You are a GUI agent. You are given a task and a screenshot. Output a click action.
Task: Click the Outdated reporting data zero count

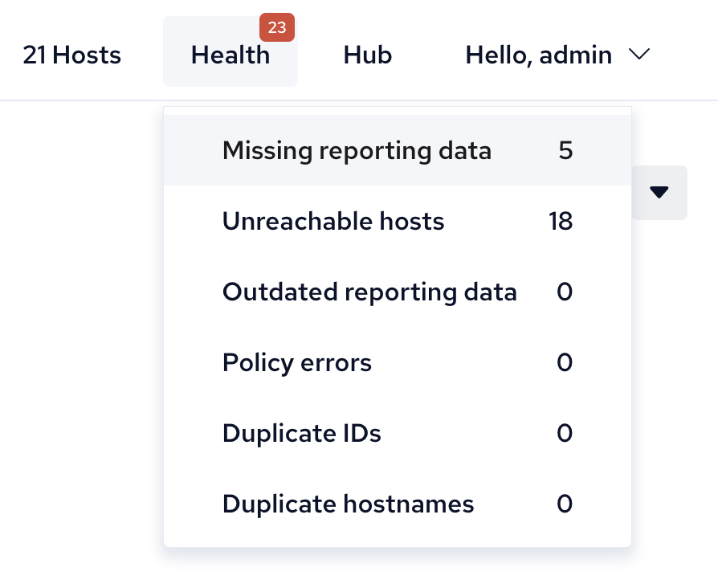565,292
